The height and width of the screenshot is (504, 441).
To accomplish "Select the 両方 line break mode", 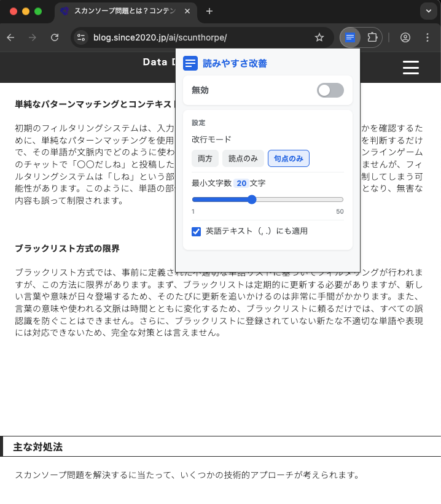I will (x=205, y=158).
